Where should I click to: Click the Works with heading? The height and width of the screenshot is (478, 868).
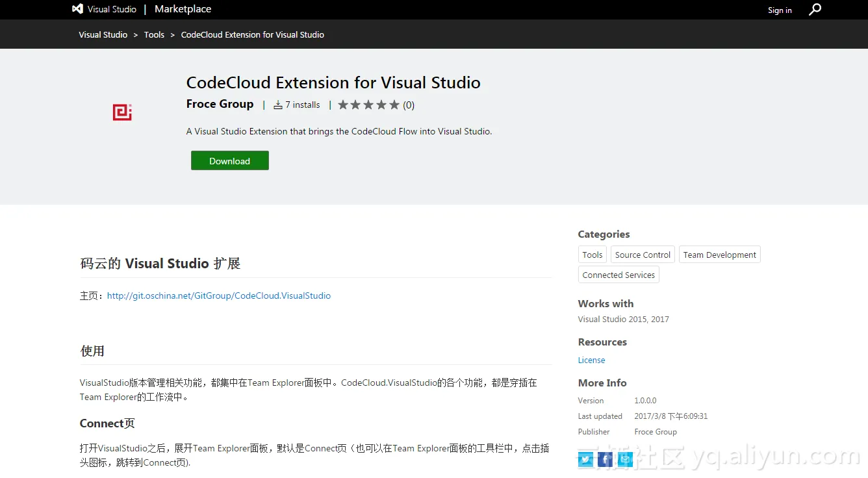606,303
